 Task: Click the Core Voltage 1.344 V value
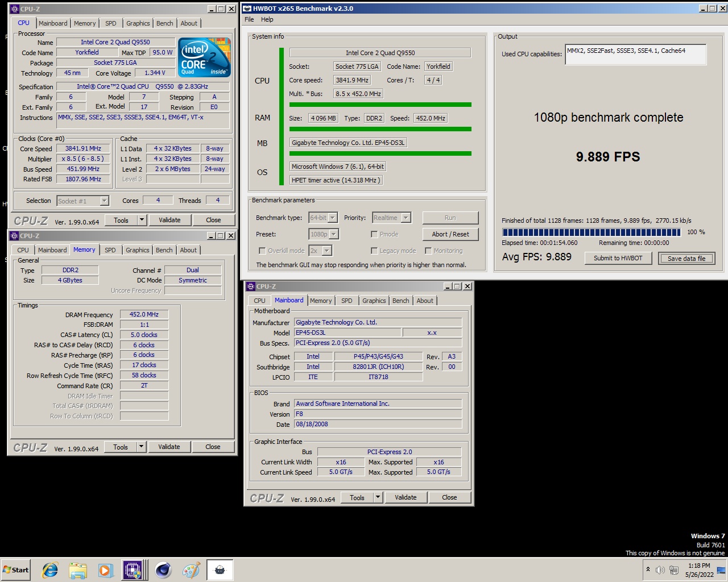155,73
